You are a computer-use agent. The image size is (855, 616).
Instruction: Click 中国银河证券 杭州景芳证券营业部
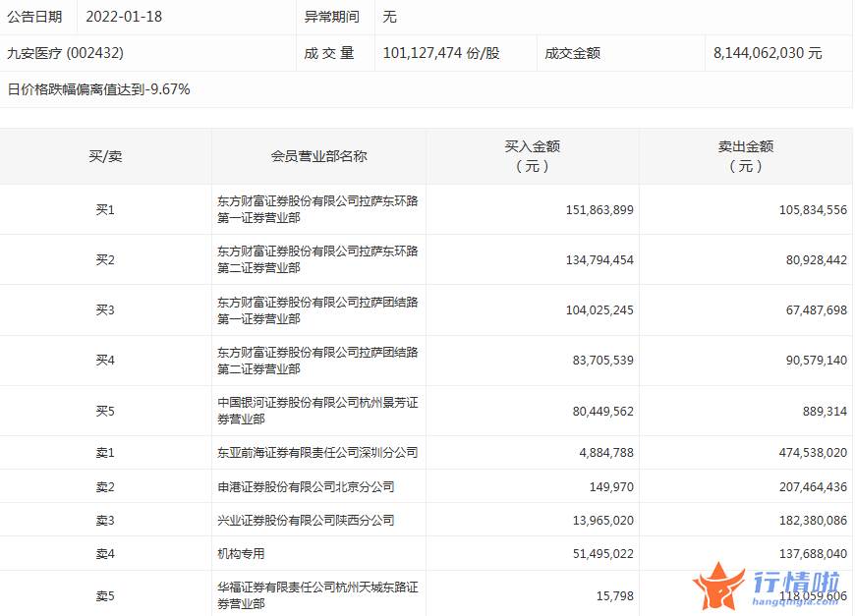[317, 411]
